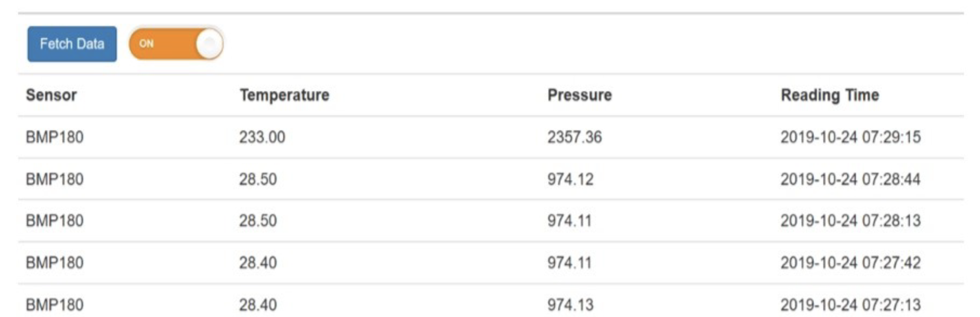Turn off the orange ON toggle switch

click(x=176, y=44)
